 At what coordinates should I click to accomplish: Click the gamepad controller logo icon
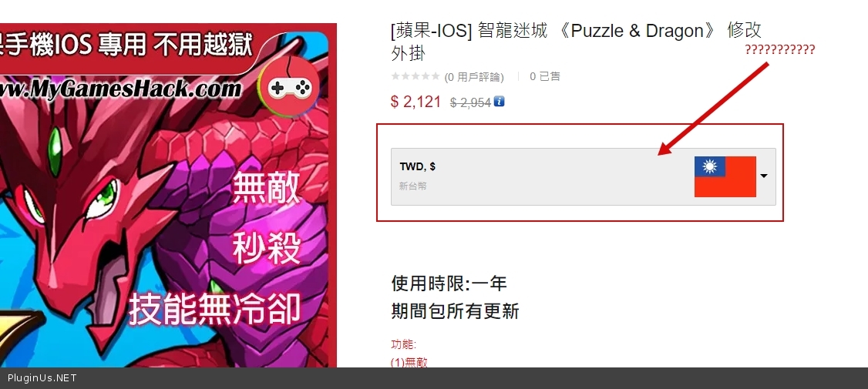click(290, 87)
